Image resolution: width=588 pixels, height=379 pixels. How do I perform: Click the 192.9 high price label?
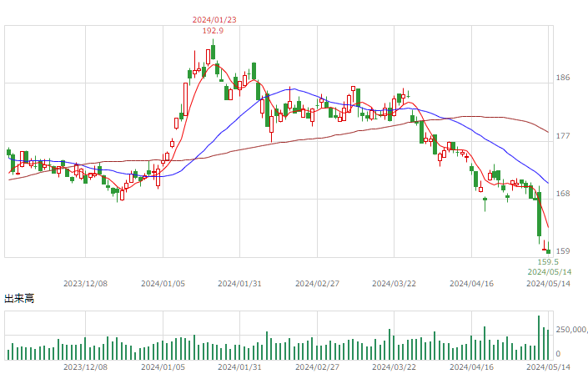pos(213,31)
